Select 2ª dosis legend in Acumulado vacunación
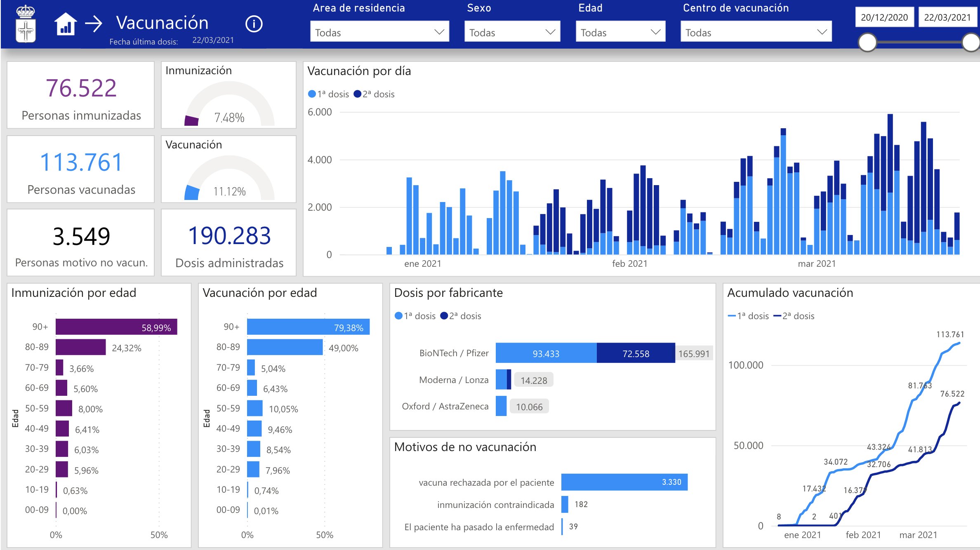 794,316
